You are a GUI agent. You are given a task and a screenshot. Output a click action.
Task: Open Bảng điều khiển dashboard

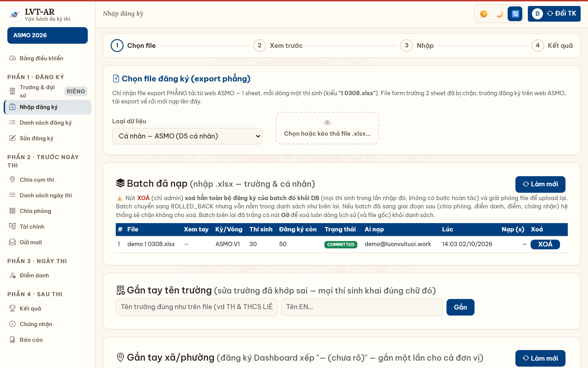coord(48,58)
